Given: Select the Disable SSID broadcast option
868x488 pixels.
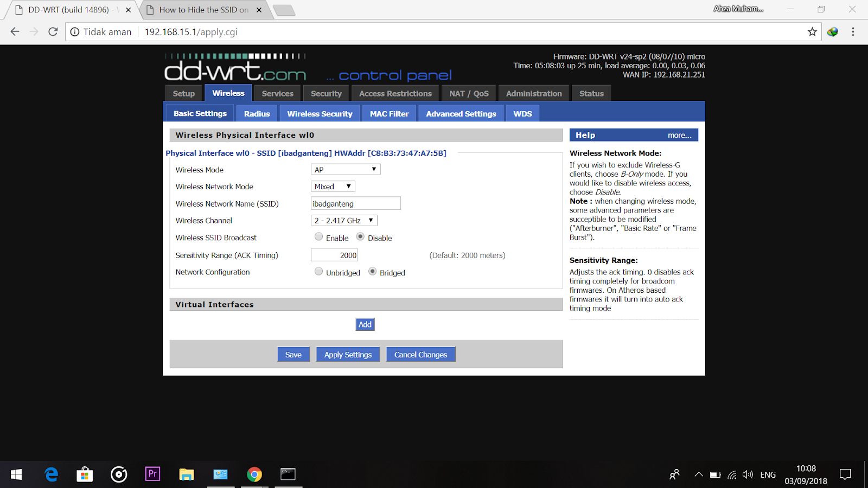Looking at the screenshot, I should coord(360,236).
